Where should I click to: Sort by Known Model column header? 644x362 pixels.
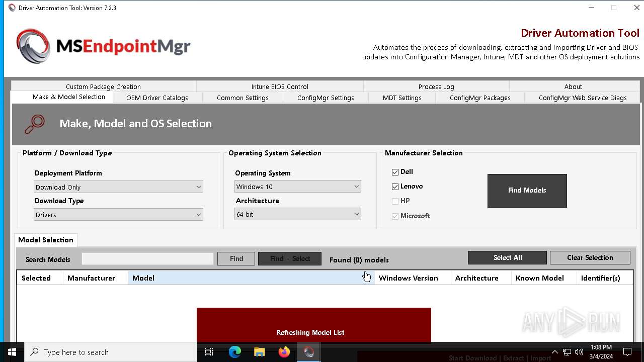pyautogui.click(x=544, y=278)
